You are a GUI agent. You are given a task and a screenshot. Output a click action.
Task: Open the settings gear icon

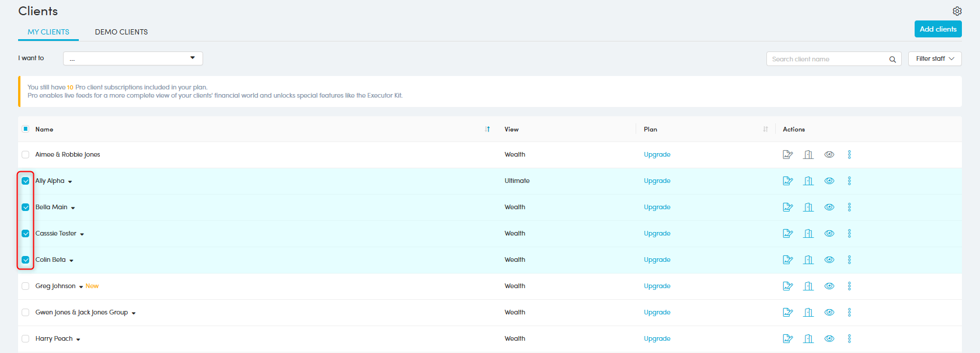(x=957, y=11)
